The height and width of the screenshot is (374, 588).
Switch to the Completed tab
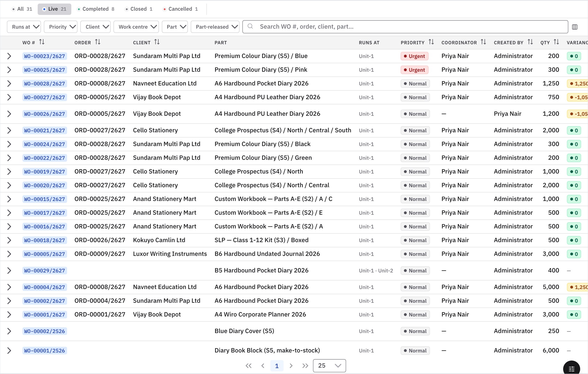pyautogui.click(x=96, y=9)
